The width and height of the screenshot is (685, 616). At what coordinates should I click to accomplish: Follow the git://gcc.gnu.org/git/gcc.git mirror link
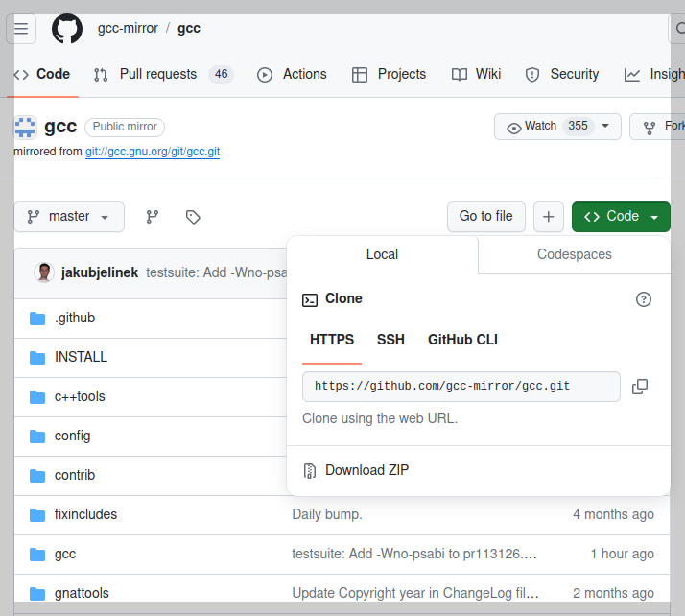pos(153,152)
